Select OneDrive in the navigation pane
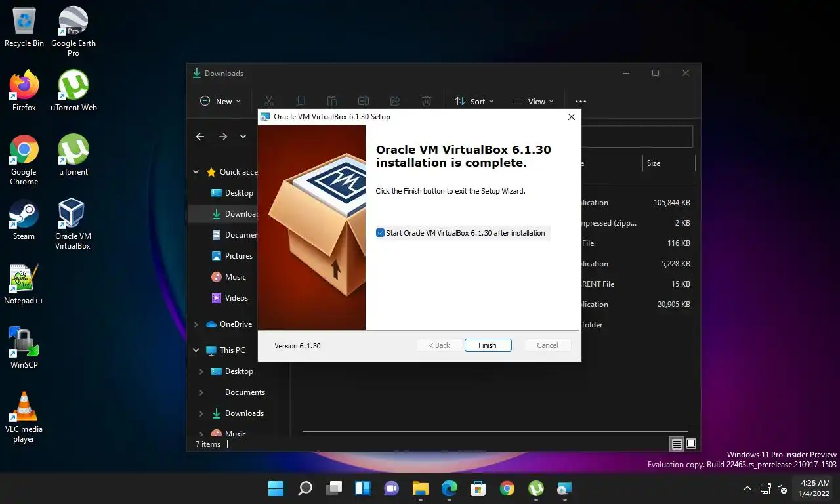 236,324
